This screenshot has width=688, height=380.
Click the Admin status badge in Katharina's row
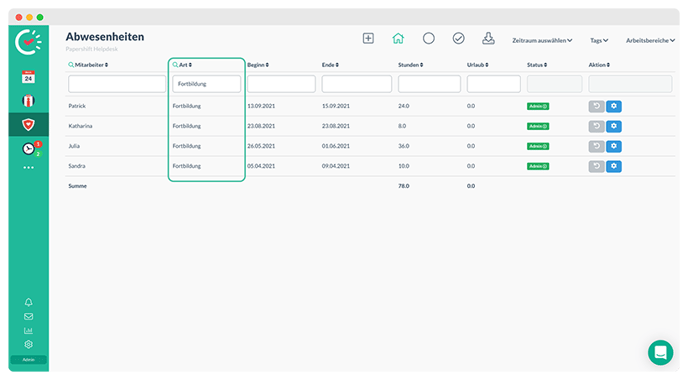pyautogui.click(x=538, y=126)
